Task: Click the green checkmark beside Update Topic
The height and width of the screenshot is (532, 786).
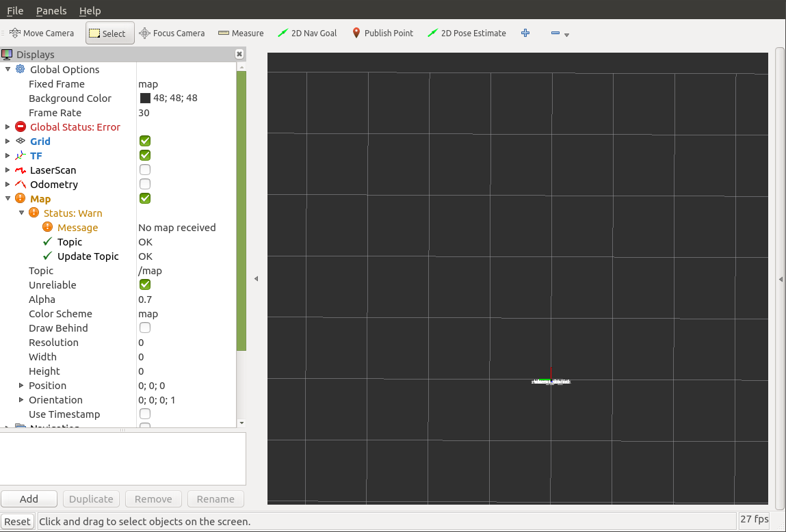Action: coord(48,256)
